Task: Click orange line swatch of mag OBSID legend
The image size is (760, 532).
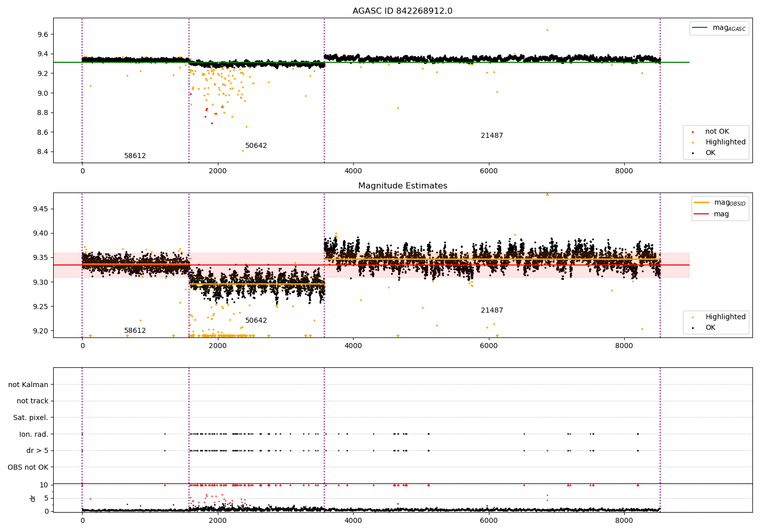Action: coord(702,202)
